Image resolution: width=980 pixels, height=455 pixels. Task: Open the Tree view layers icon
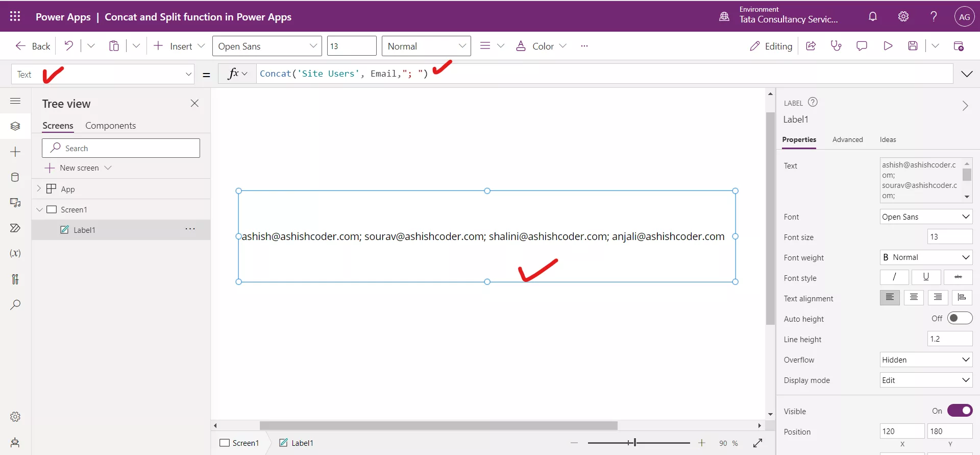pyautogui.click(x=15, y=126)
